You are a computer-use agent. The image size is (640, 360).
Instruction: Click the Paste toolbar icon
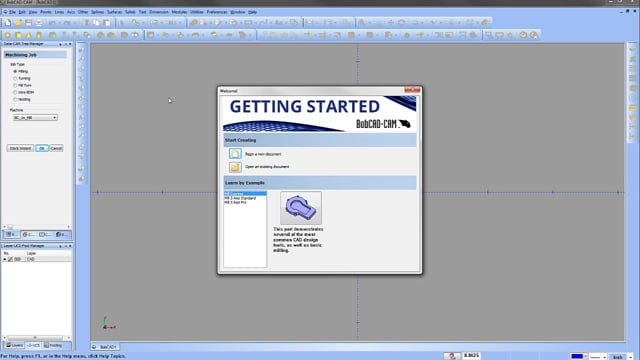[107, 23]
